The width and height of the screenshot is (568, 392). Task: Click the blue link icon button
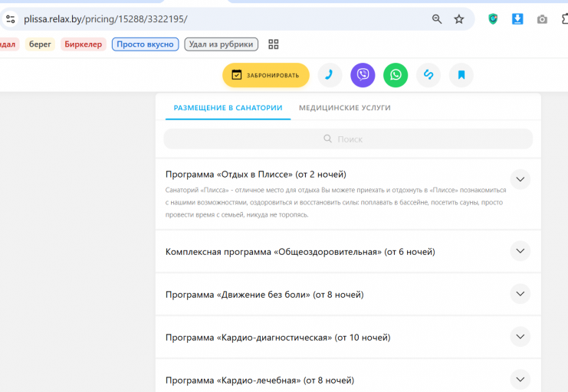(428, 75)
